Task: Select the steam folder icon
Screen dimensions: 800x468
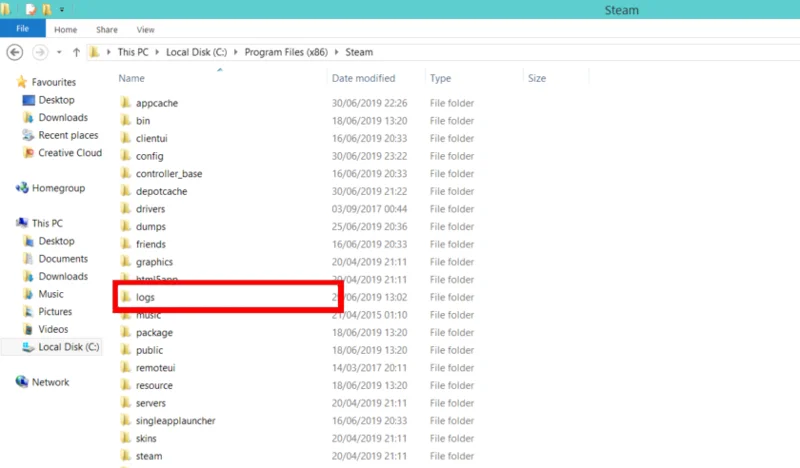Action: [x=126, y=456]
